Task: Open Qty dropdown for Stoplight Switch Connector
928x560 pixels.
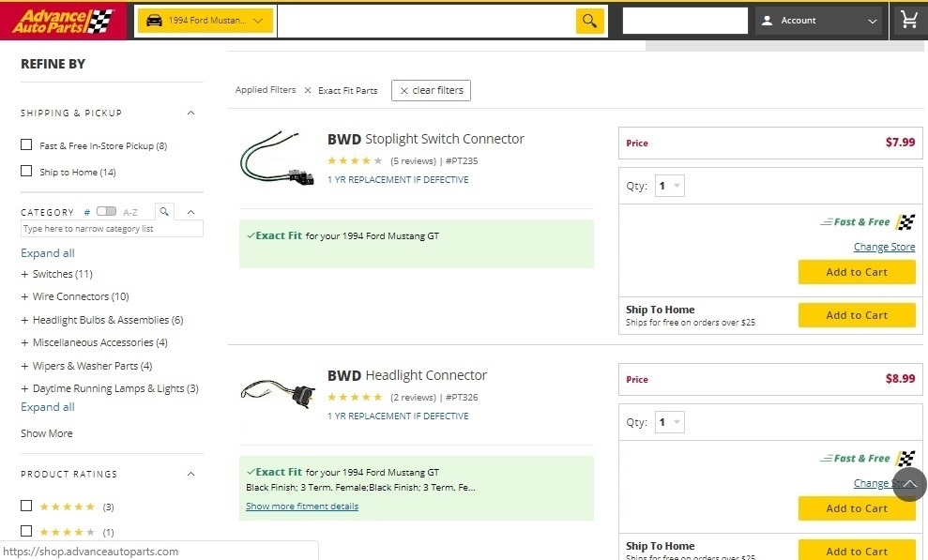Action: pyautogui.click(x=669, y=186)
